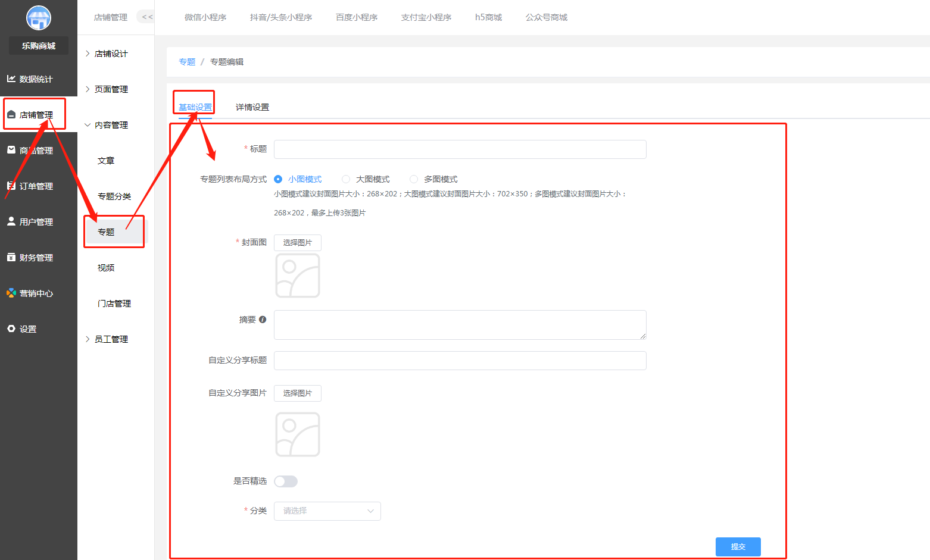Screen dimensions: 930x560
Task: Switch to 详情设置 tab
Action: [x=252, y=107]
